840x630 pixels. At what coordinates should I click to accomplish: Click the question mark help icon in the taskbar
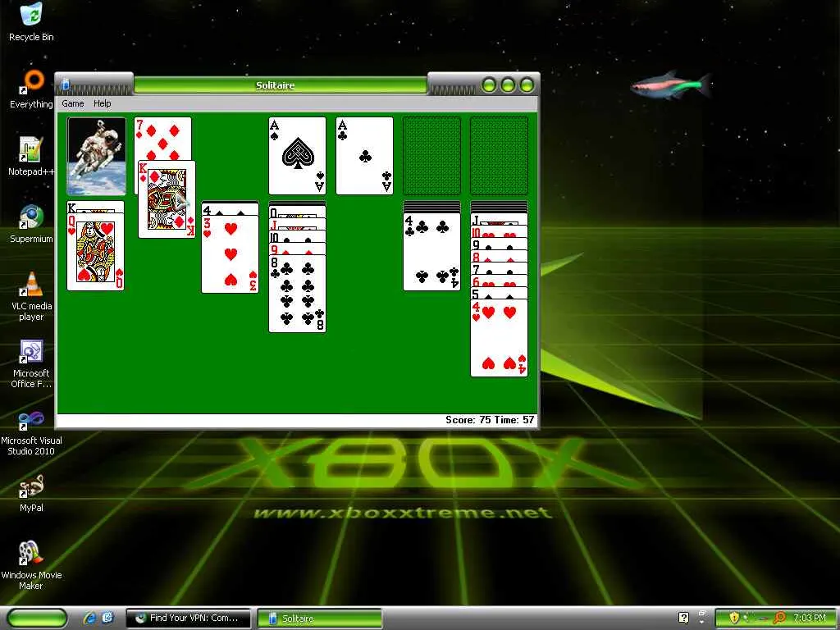[683, 618]
